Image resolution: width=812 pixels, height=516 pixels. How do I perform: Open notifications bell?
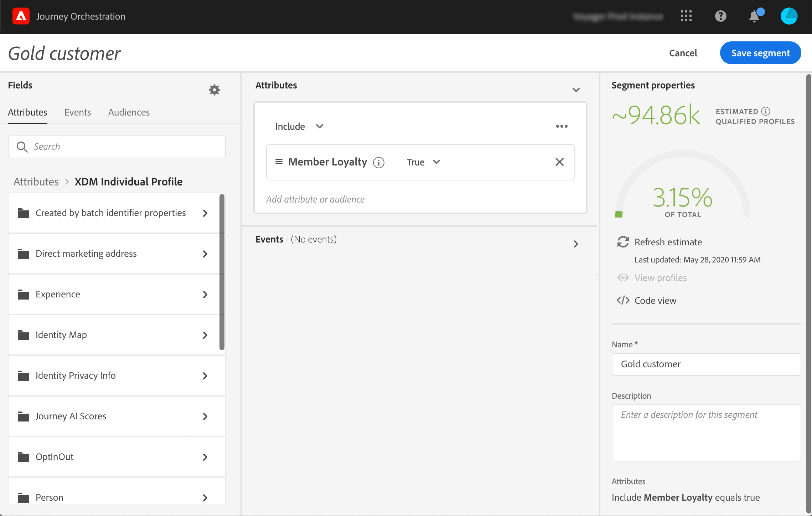tap(754, 16)
